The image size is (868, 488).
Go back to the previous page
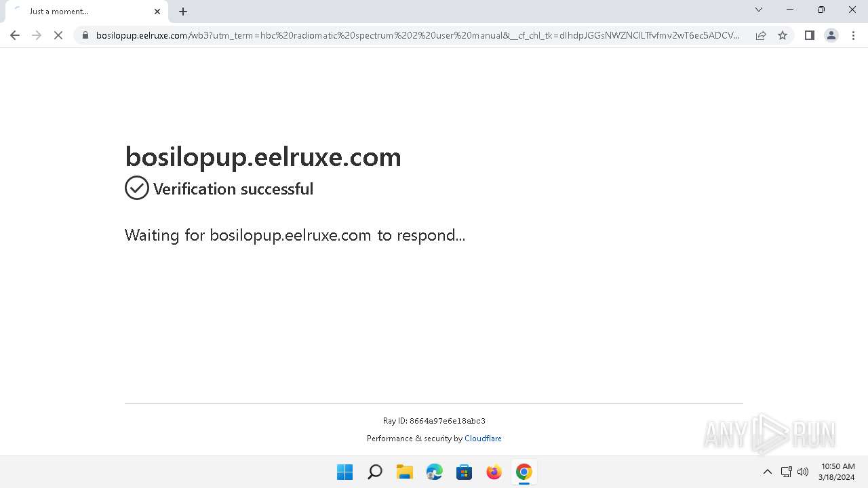[x=15, y=35]
